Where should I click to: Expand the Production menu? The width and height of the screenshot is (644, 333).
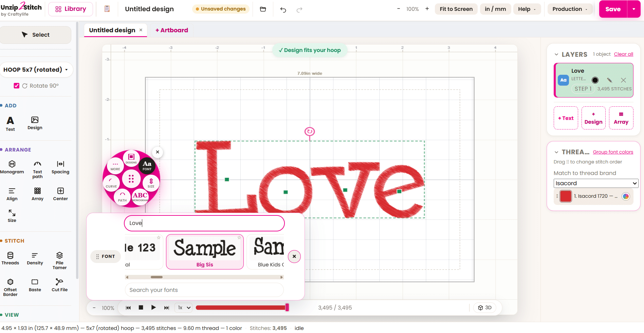[570, 9]
